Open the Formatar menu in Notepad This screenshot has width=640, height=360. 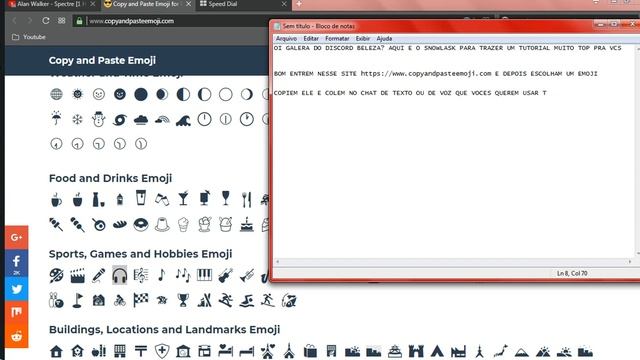click(337, 38)
